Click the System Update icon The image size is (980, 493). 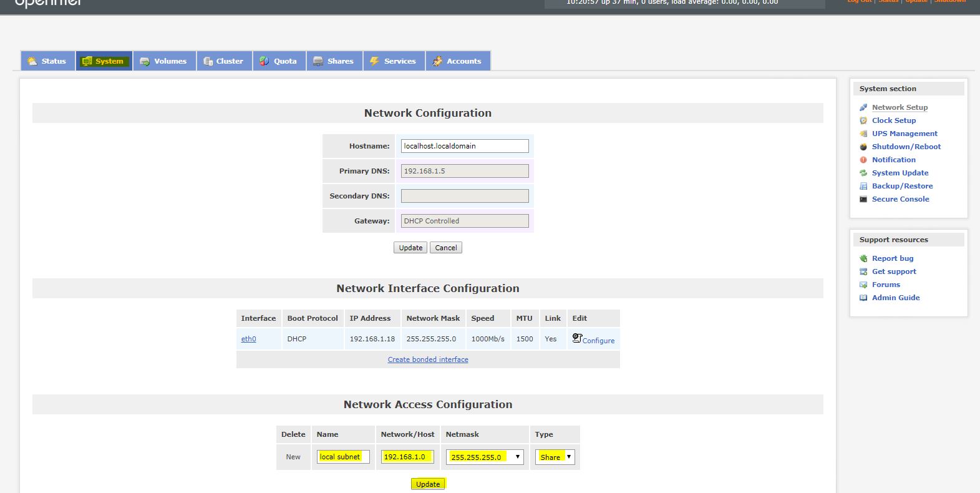863,173
